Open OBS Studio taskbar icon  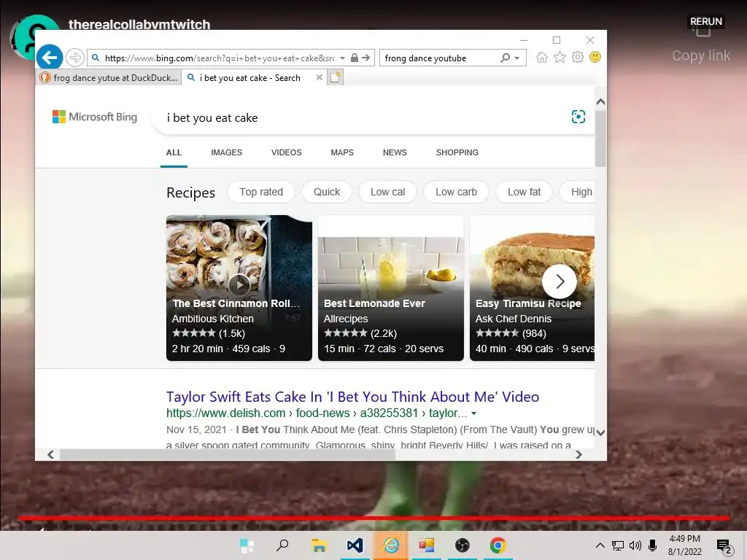(x=462, y=545)
